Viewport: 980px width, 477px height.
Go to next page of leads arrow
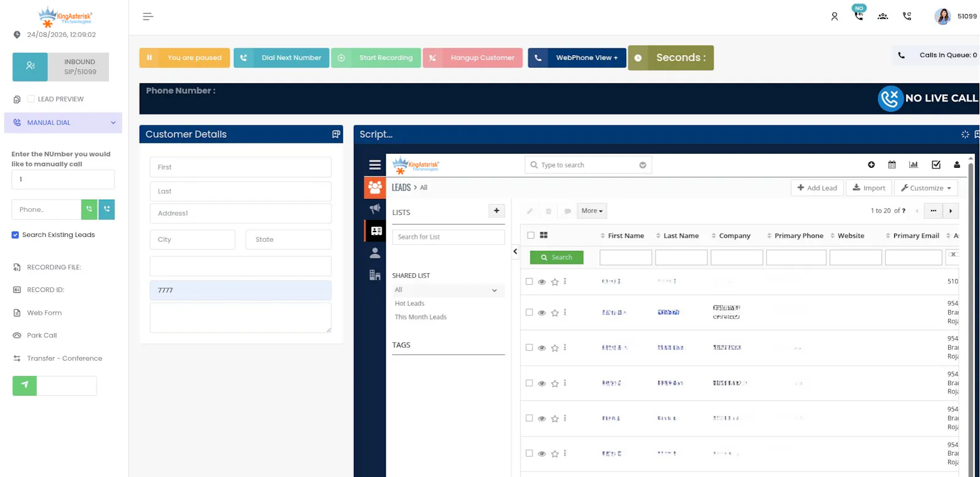[951, 211]
